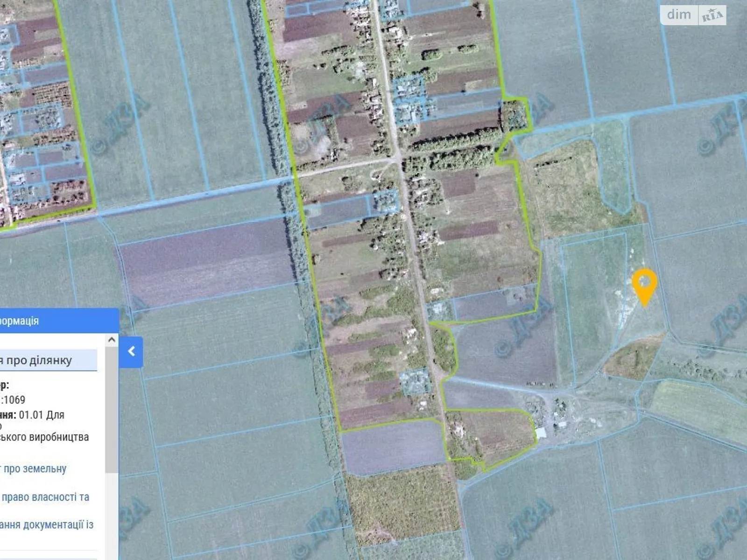This screenshot has height=560, width=747.
Task: Click the '01.01 Для' land purpose text
Action: click(x=41, y=415)
